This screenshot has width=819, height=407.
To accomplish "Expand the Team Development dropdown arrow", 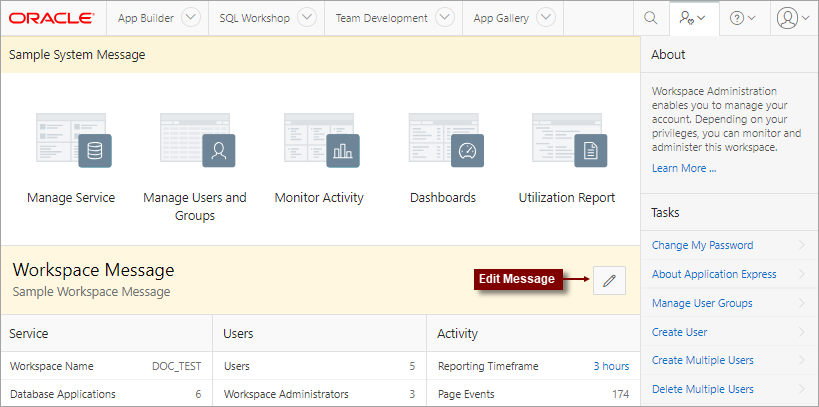I will [x=444, y=18].
